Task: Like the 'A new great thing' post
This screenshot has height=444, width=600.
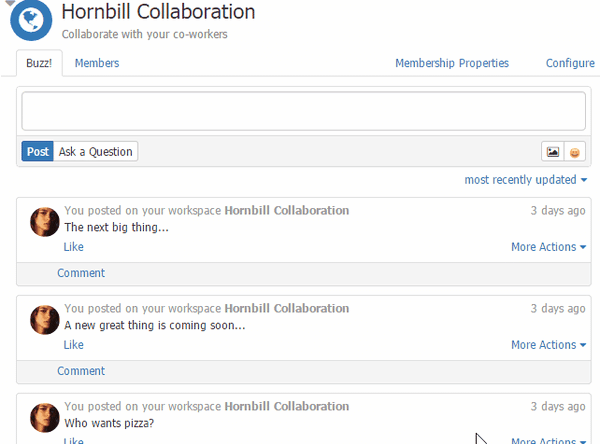Action: click(73, 345)
